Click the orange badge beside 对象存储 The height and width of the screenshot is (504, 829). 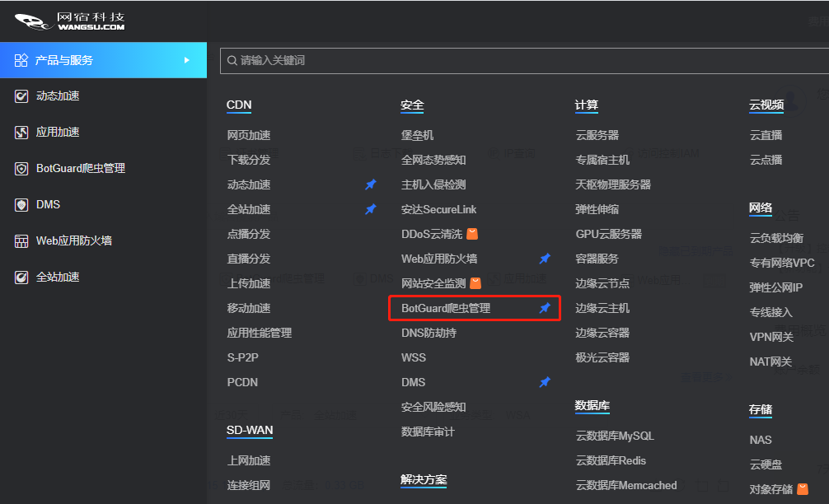(x=802, y=489)
